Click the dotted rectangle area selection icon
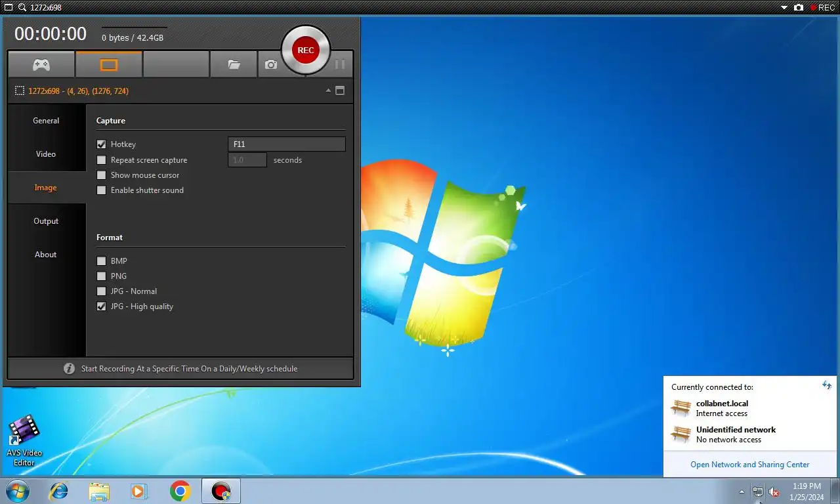The image size is (840, 504). pos(20,91)
